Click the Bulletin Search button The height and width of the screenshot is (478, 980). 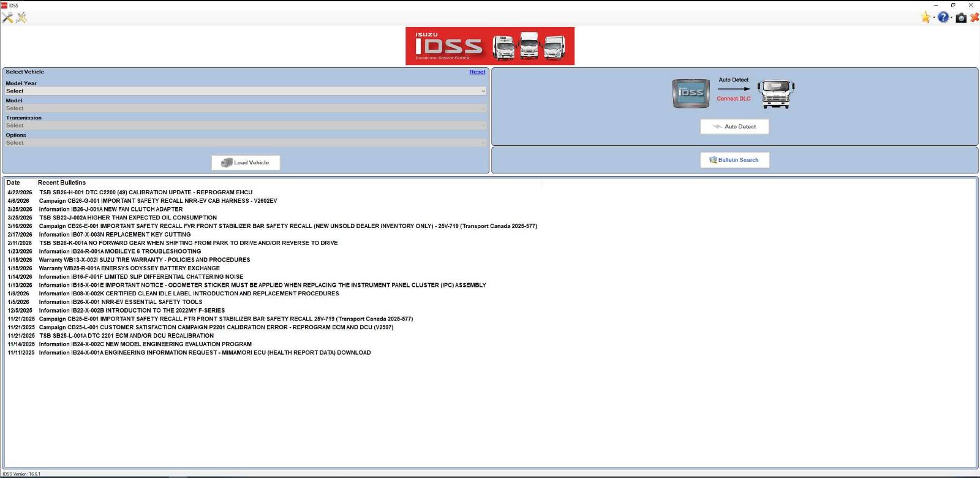tap(734, 160)
